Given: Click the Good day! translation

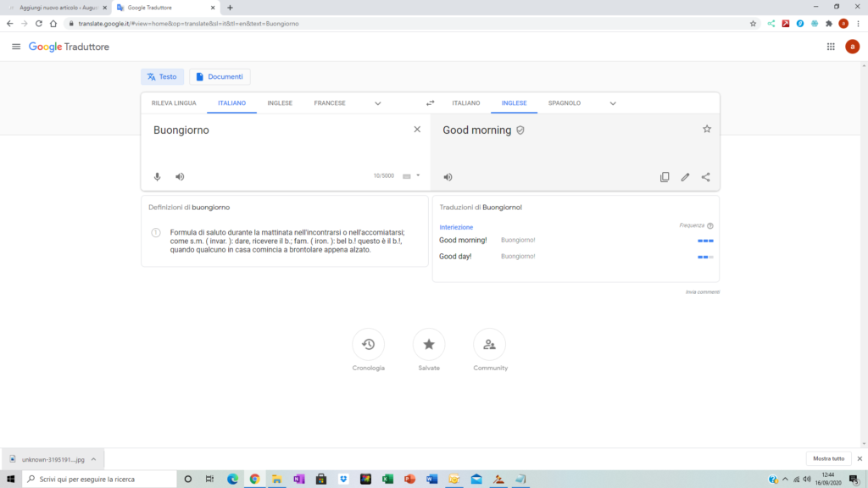Looking at the screenshot, I should click(x=455, y=257).
